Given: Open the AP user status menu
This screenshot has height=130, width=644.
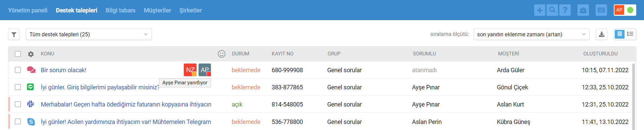Looking at the screenshot, I should pyautogui.click(x=625, y=10).
